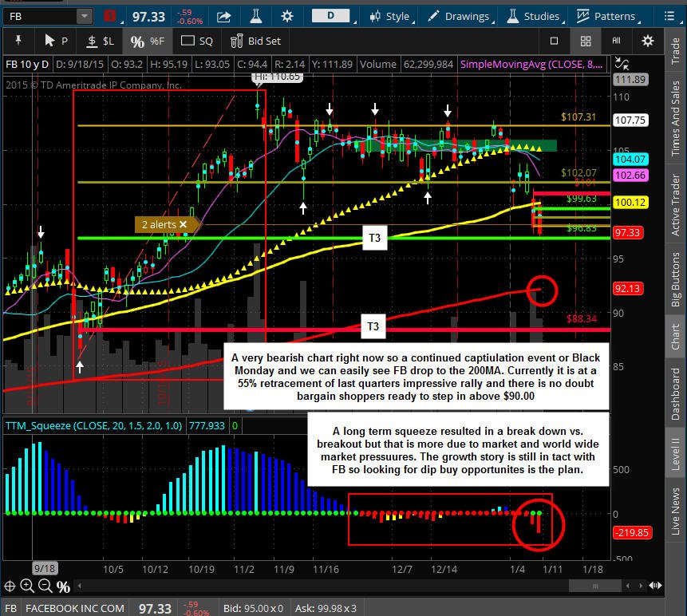Open the Studies dropdown menu
The height and width of the screenshot is (616, 687).
pos(535,17)
